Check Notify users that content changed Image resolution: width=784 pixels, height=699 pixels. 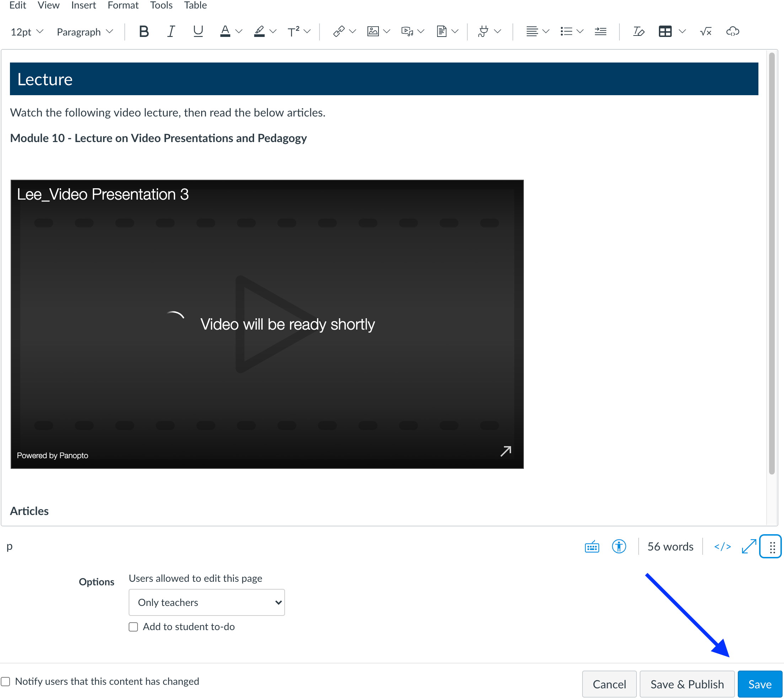tap(5, 681)
